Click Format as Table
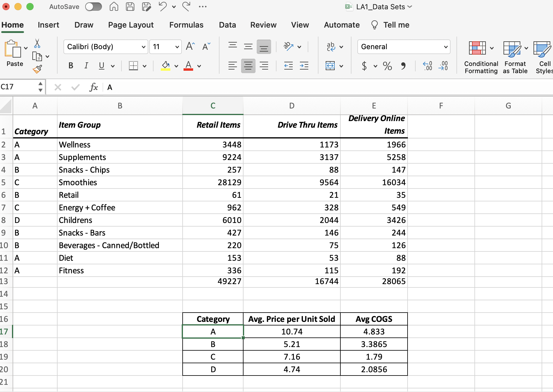This screenshot has width=553, height=392. click(515, 56)
